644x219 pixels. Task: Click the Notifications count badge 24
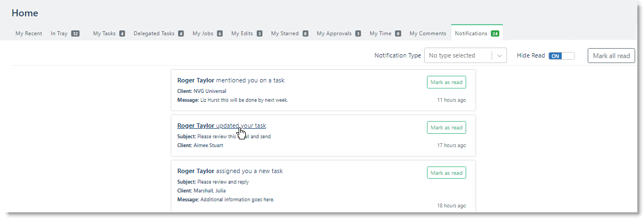point(495,34)
